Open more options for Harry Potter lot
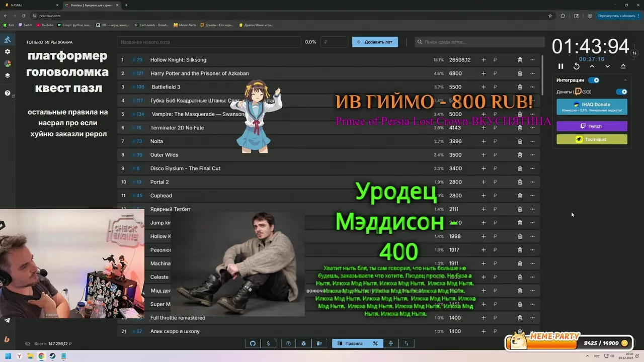This screenshot has width=644, height=362. click(x=532, y=73)
